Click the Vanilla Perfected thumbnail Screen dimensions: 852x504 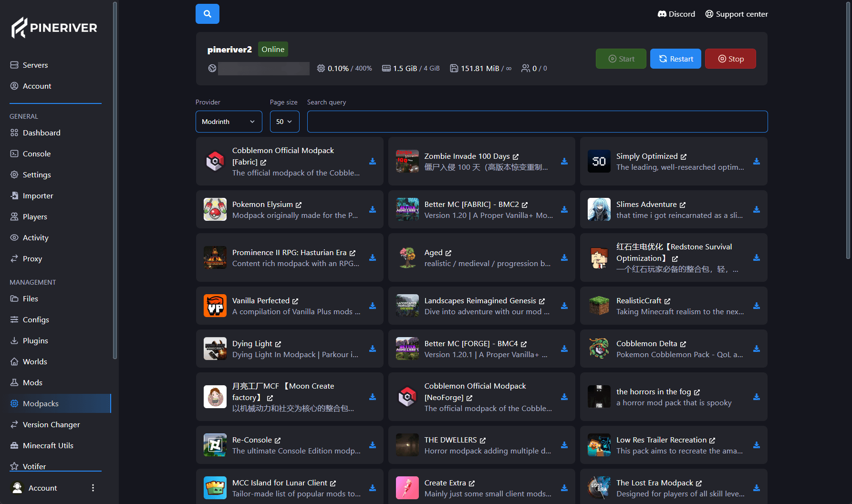coord(215,306)
